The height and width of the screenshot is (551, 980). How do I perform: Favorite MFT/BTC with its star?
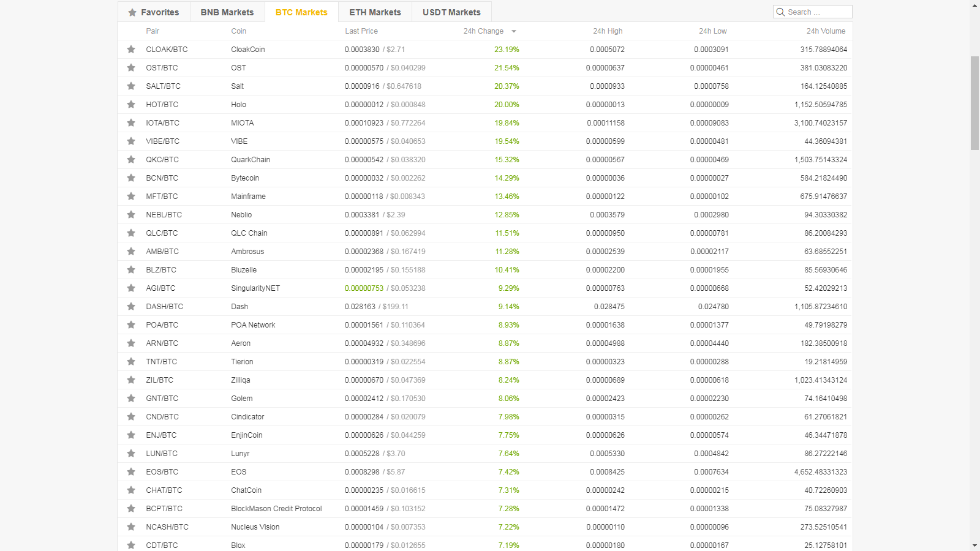point(131,197)
